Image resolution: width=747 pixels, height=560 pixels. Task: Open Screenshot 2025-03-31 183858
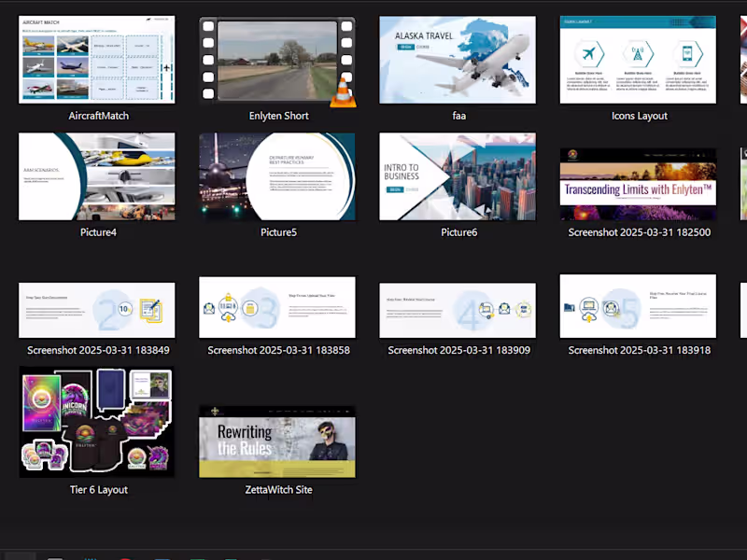[x=278, y=306]
